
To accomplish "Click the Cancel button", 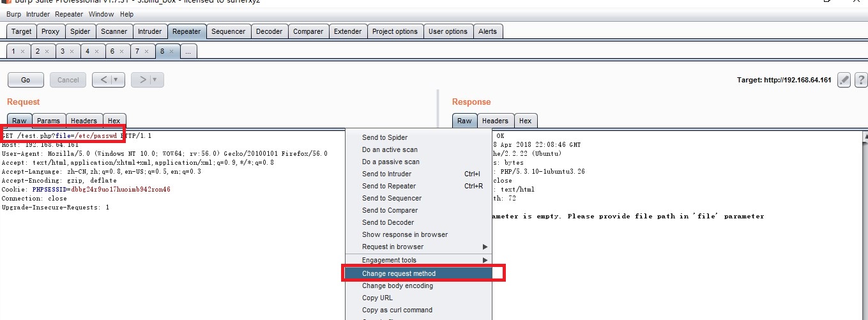I will (68, 80).
